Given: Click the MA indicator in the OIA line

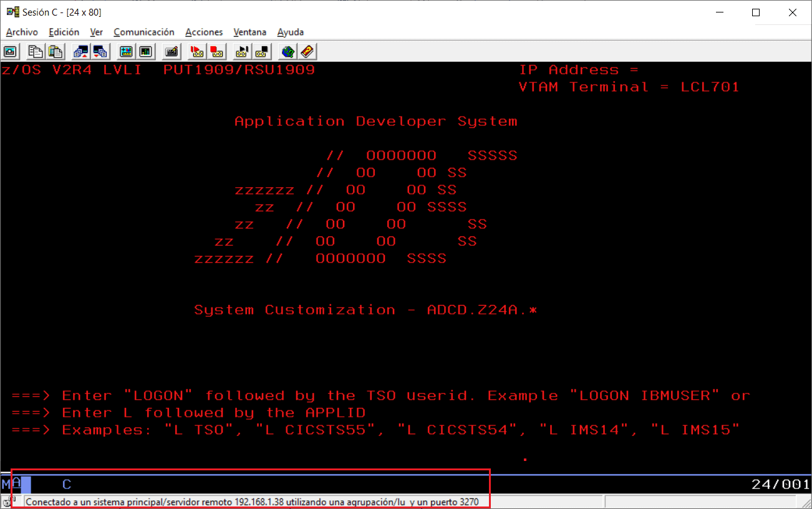Looking at the screenshot, I should click(x=10, y=483).
